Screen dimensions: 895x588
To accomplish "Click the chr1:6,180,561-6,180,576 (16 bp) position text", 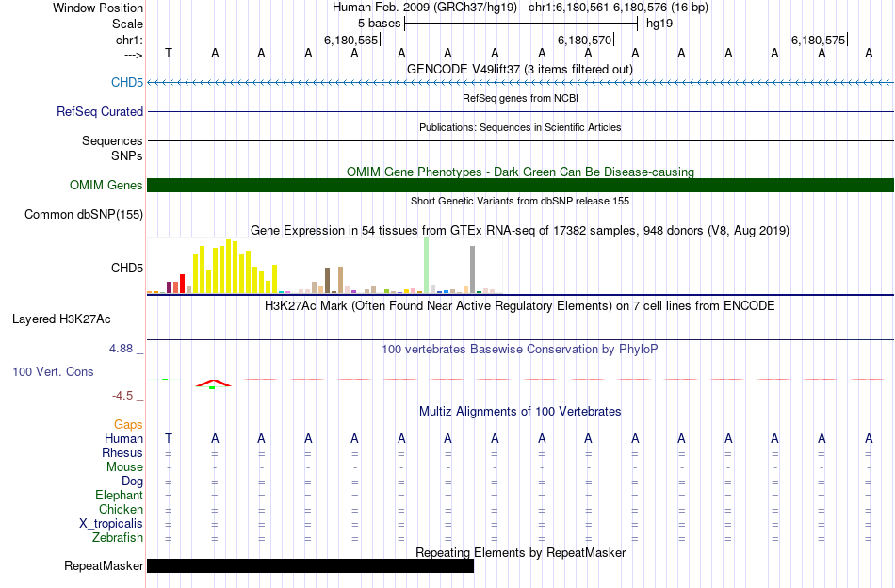I will click(618, 8).
